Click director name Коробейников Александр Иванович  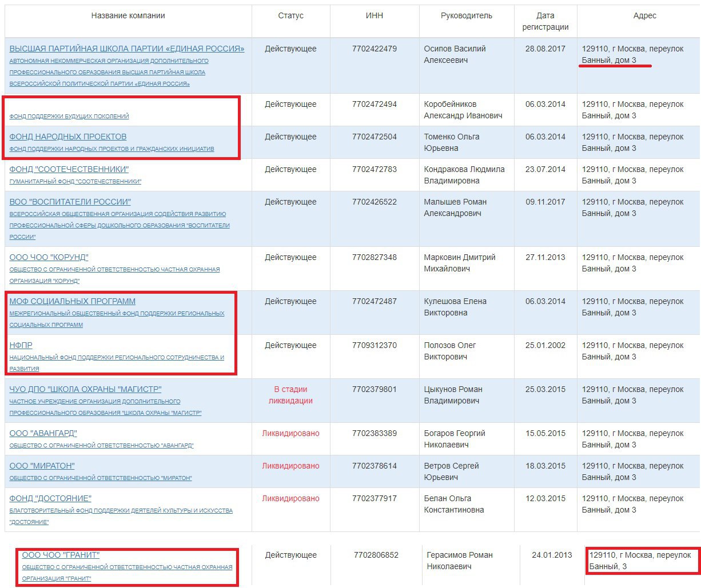pos(463,110)
